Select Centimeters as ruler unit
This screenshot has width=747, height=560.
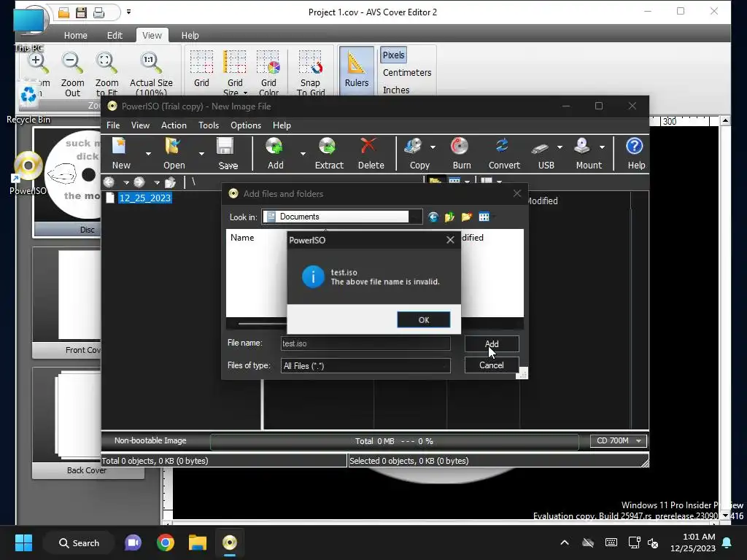(x=407, y=72)
